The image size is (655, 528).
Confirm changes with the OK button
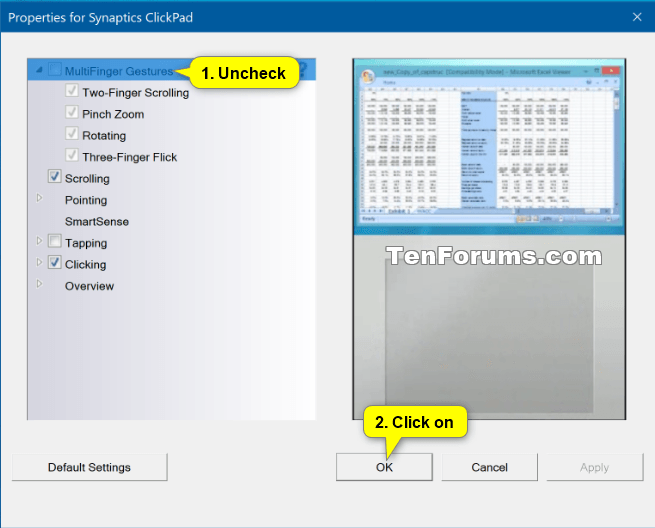pyautogui.click(x=384, y=467)
